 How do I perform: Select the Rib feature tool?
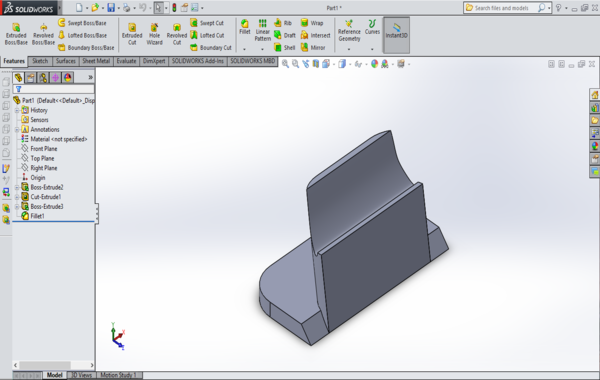[283, 23]
